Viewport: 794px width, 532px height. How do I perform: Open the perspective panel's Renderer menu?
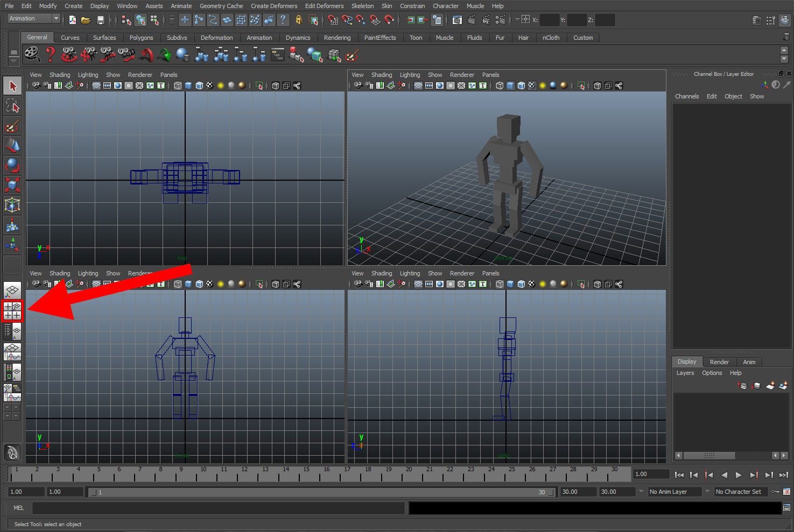[x=462, y=75]
